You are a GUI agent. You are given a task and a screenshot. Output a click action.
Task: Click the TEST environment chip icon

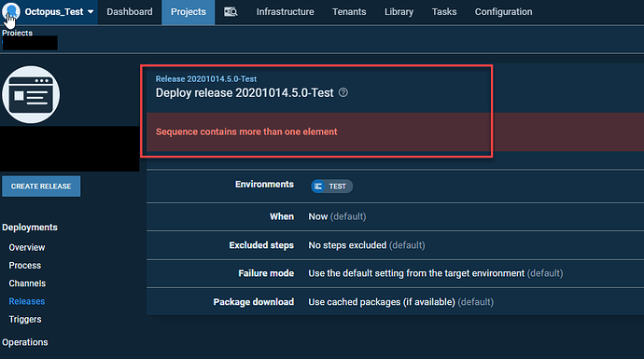click(x=318, y=186)
